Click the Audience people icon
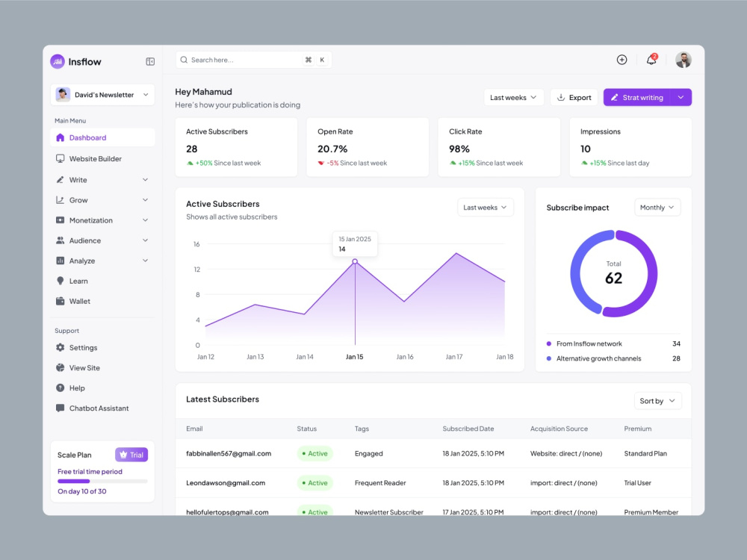 (x=60, y=240)
